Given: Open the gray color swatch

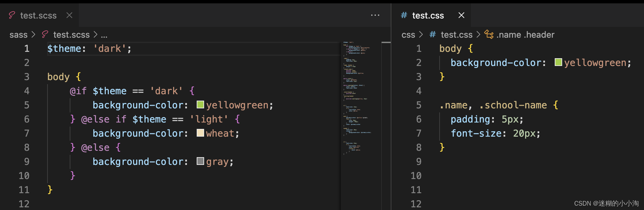Looking at the screenshot, I should tap(200, 161).
